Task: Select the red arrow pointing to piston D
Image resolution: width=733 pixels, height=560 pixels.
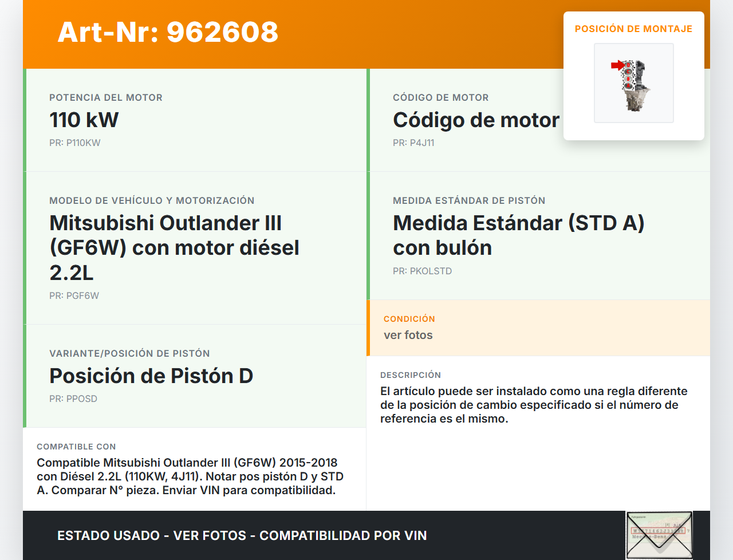Action: pyautogui.click(x=616, y=65)
